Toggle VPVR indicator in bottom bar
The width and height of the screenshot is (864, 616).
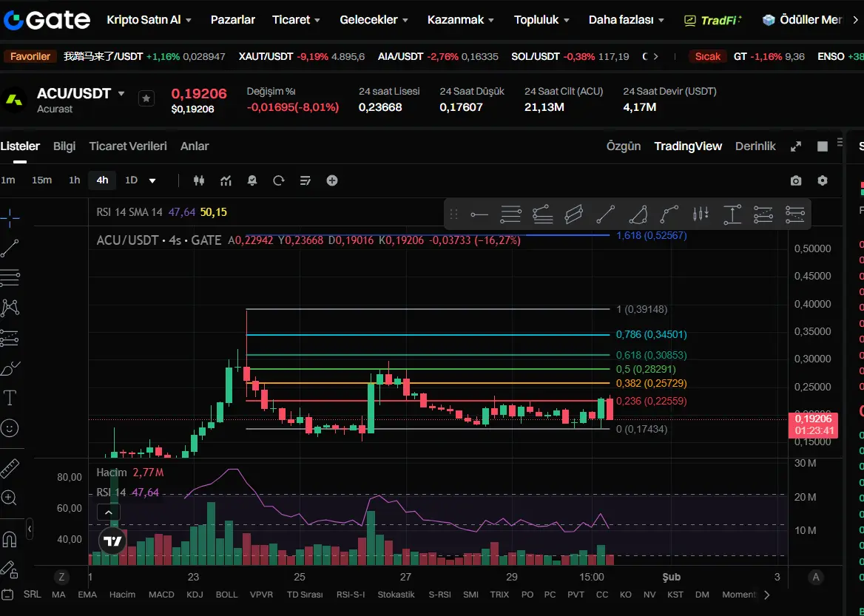tap(261, 595)
